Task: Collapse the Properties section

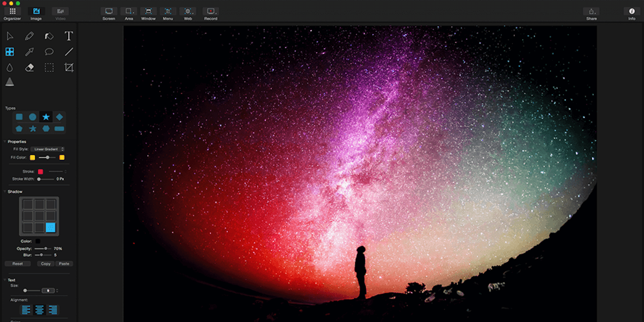Action: point(5,142)
